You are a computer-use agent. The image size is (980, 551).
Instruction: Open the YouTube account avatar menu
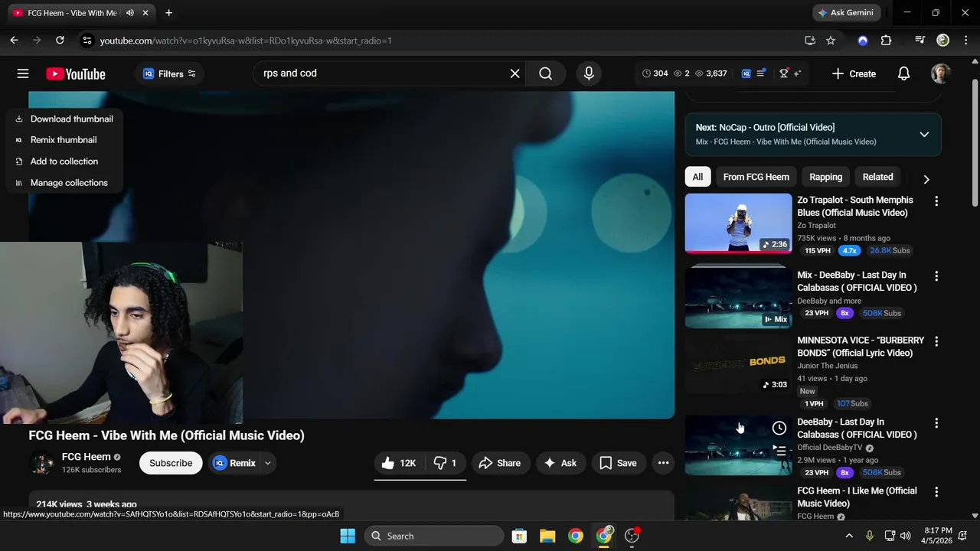(x=941, y=73)
